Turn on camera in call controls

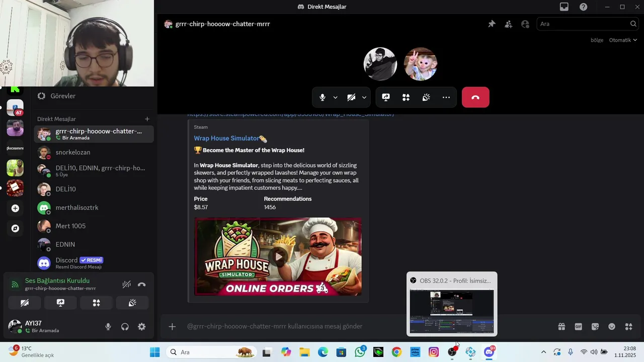coord(351,98)
